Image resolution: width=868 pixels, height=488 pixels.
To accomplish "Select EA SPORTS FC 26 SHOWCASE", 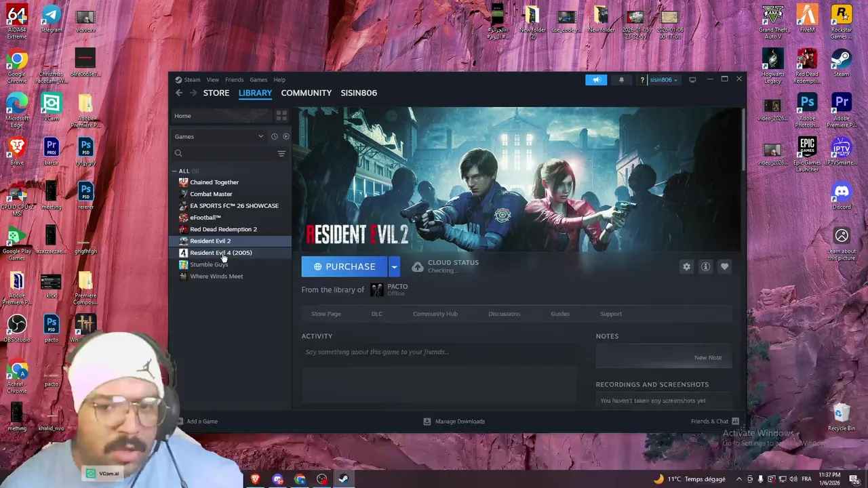I will tap(231, 206).
